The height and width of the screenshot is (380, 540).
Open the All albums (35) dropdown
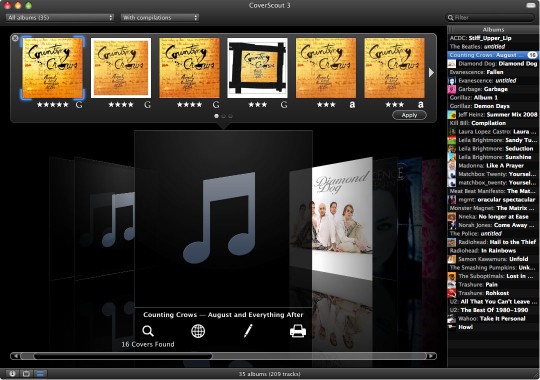click(x=60, y=18)
